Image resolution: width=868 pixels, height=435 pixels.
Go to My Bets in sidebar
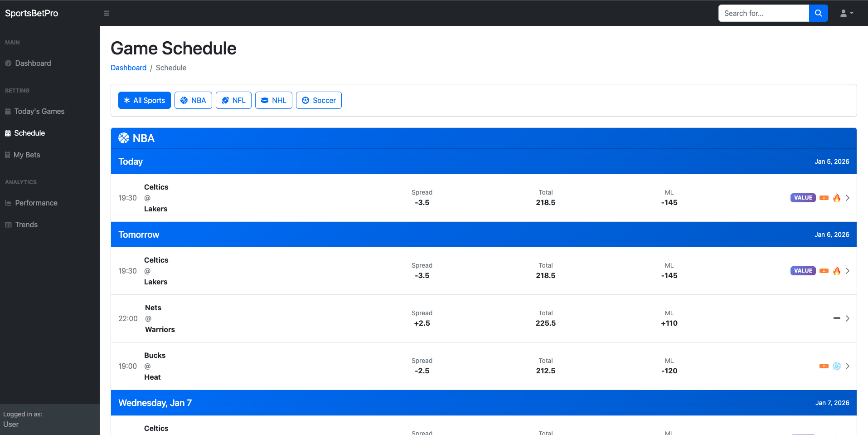coord(27,155)
